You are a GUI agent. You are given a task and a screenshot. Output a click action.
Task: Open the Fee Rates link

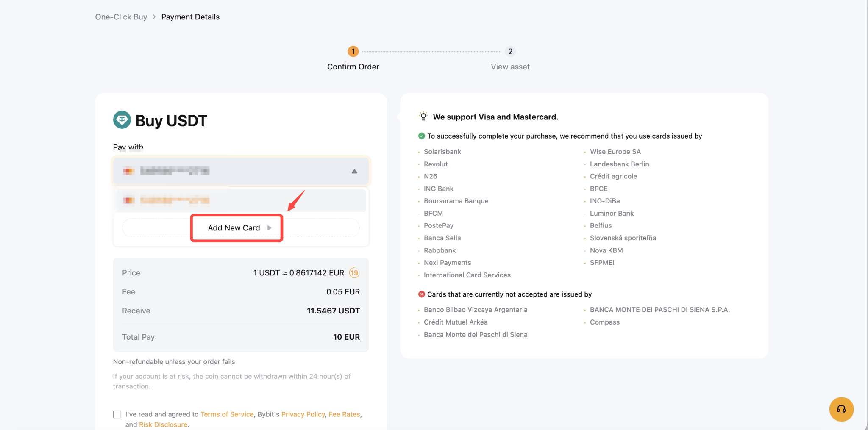[344, 414]
